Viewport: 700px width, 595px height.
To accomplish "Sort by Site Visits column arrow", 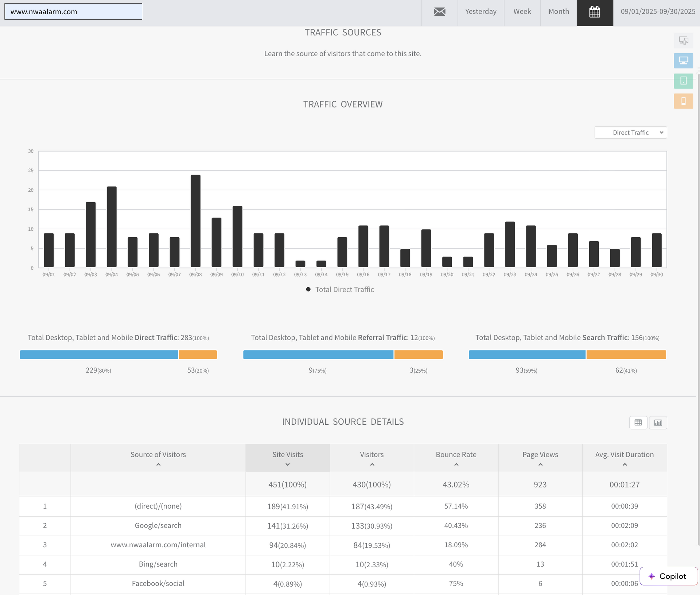I will (x=287, y=464).
